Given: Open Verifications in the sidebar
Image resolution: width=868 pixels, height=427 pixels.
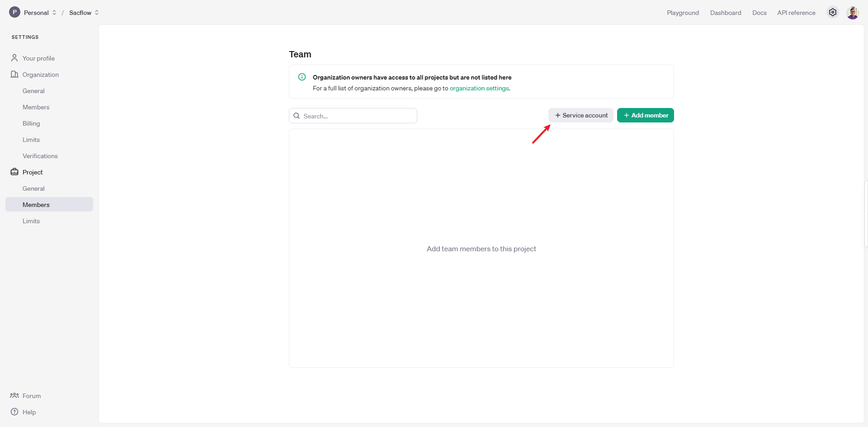Looking at the screenshot, I should coord(40,156).
